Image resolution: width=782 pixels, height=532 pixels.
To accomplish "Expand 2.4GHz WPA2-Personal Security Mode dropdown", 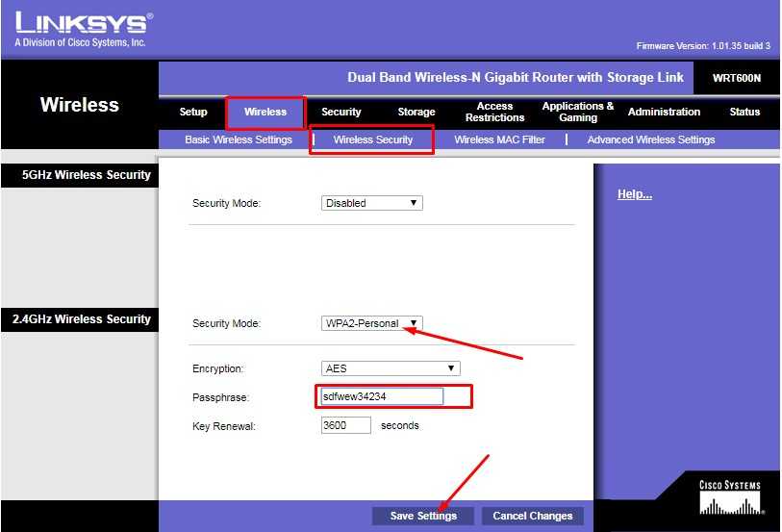I will (x=371, y=323).
